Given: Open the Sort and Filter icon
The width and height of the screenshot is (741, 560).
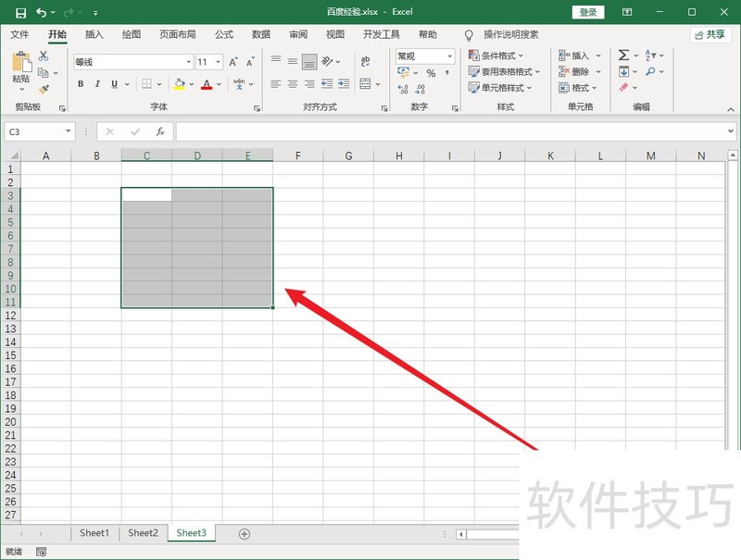Looking at the screenshot, I should click(651, 56).
